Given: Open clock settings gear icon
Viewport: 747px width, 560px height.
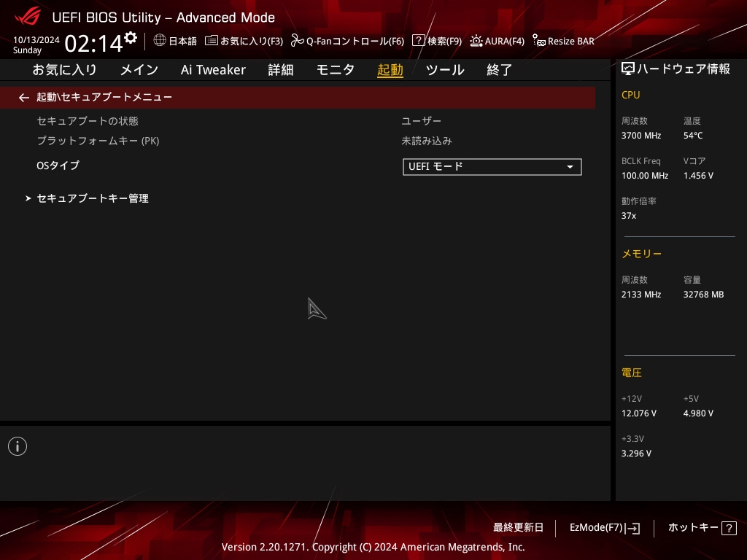Looking at the screenshot, I should tap(131, 38).
